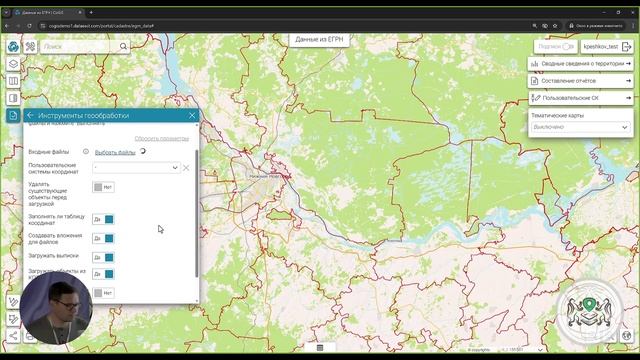Toggle Создавать вложения для файлов switch
The width and height of the screenshot is (640, 360).
pyautogui.click(x=103, y=238)
